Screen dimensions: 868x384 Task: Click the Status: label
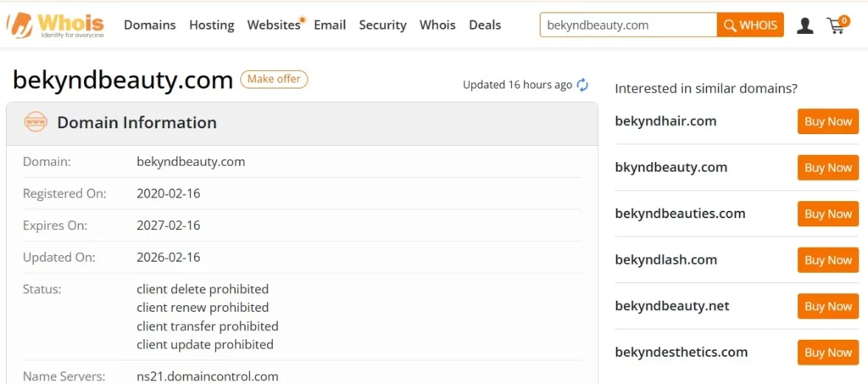click(42, 289)
